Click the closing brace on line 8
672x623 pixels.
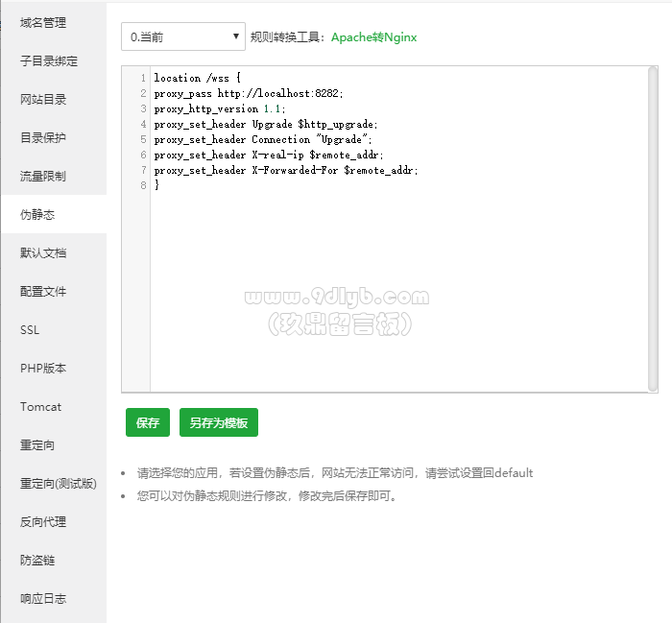click(x=156, y=185)
